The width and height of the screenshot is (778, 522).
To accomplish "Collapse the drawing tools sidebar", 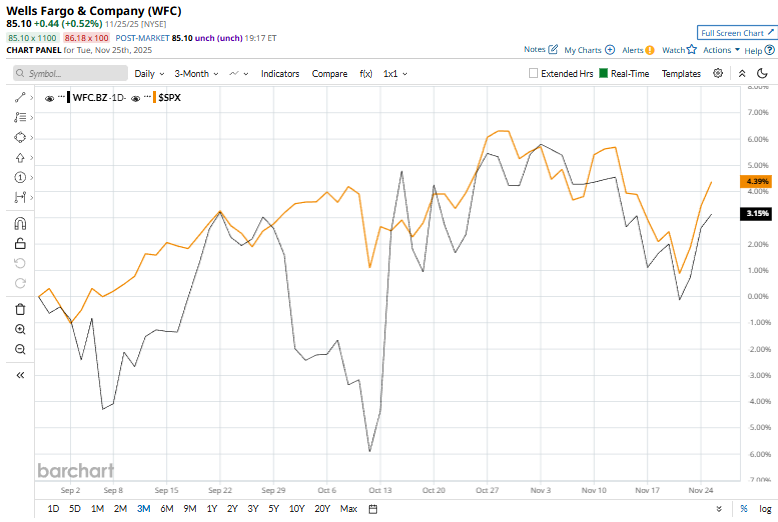I will pyautogui.click(x=20, y=375).
